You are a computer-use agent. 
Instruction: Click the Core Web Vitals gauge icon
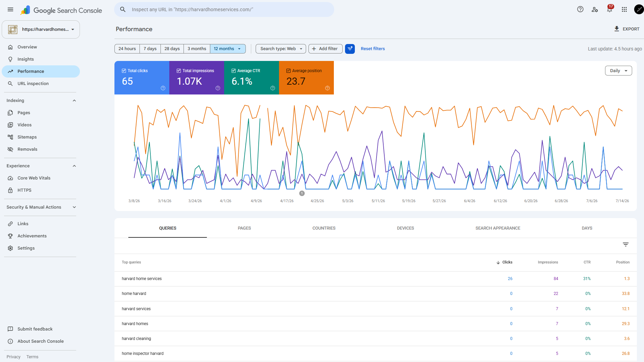(x=10, y=178)
